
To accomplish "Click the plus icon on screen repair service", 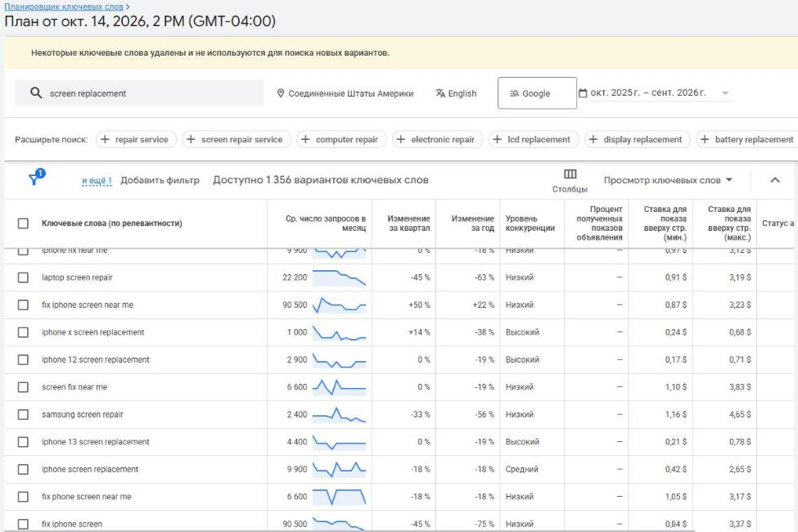I will [x=191, y=139].
